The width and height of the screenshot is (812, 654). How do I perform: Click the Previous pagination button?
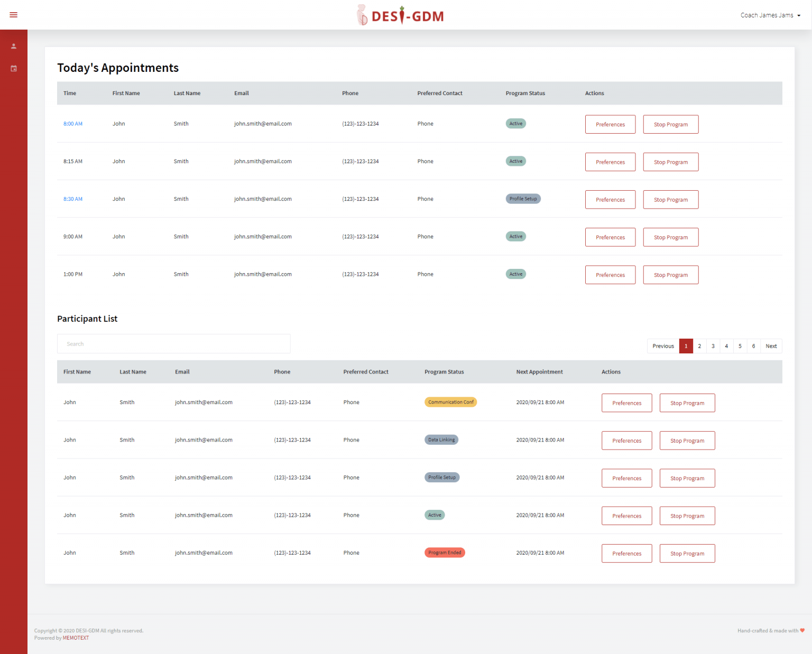click(663, 346)
